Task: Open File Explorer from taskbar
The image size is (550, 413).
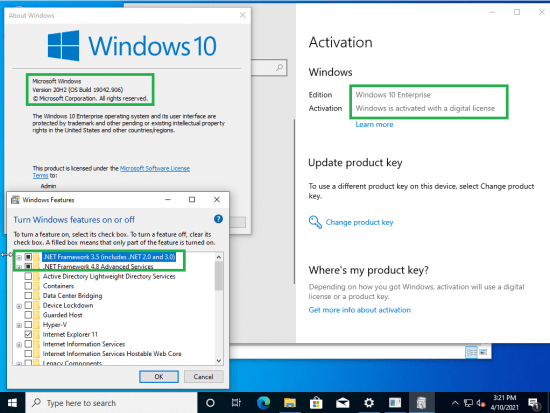Action: coord(290,403)
